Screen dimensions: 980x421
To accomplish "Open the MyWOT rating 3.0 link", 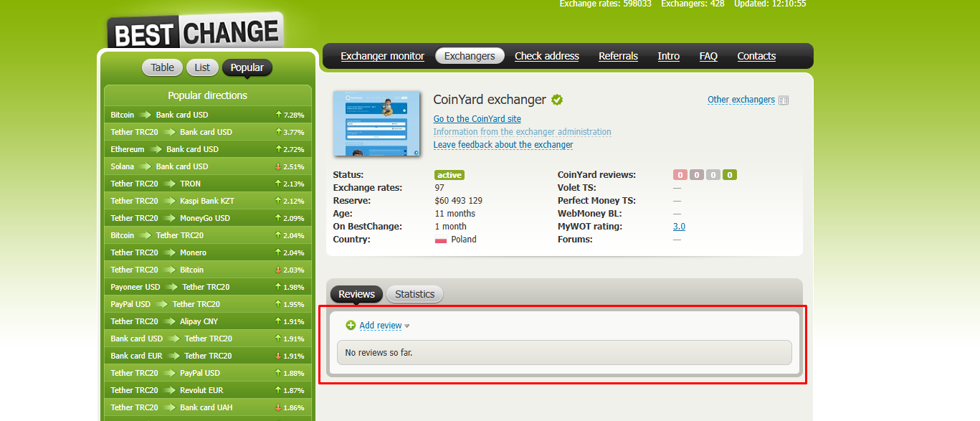I will coord(679,227).
